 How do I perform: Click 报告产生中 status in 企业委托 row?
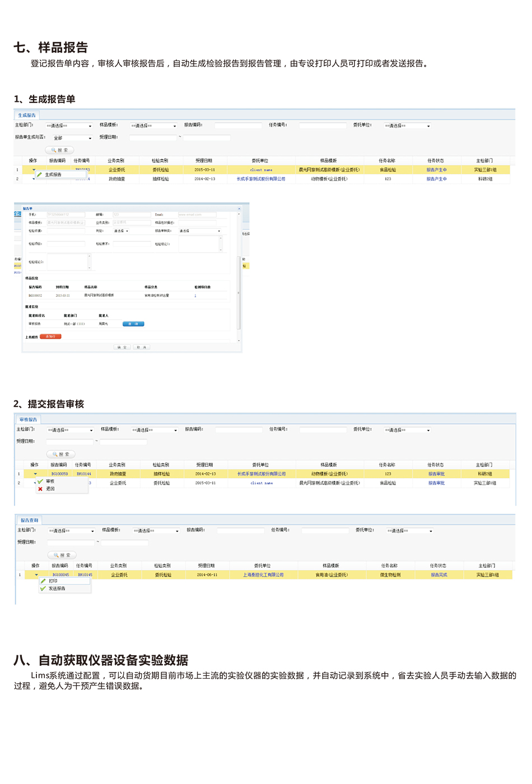click(x=436, y=170)
